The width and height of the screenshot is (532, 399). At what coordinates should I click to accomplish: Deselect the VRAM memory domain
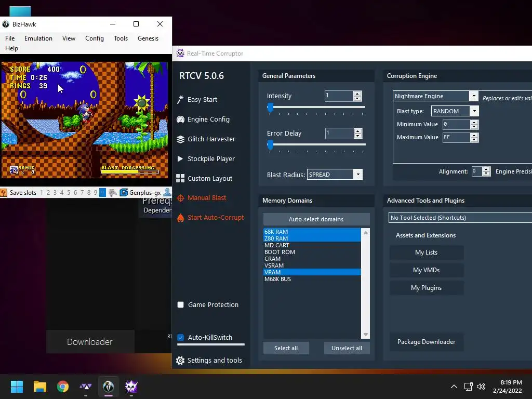point(312,272)
